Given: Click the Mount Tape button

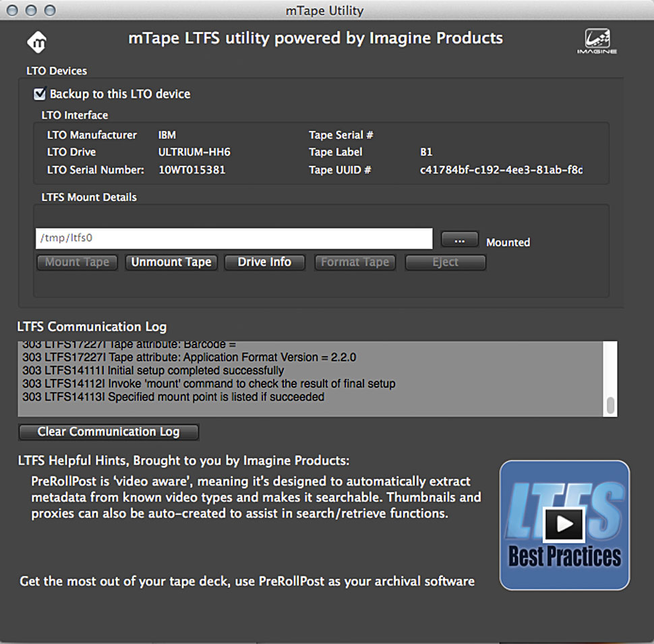Looking at the screenshot, I should 77,262.
